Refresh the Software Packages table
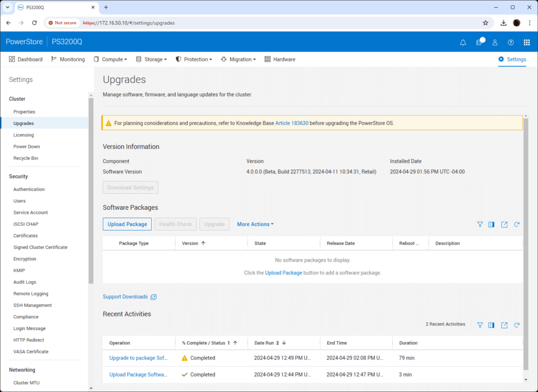The image size is (538, 392). [517, 224]
